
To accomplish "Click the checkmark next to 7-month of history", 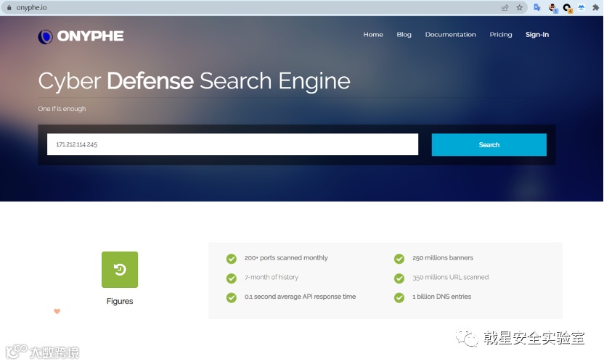I will coord(232,278).
